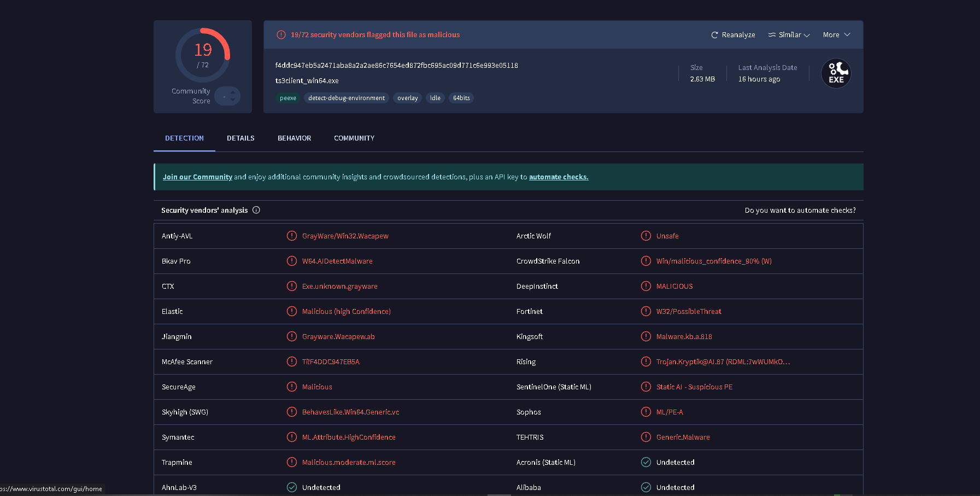The width and height of the screenshot is (980, 496).
Task: Click Kingsoft's detection alert icon
Action: [646, 337]
